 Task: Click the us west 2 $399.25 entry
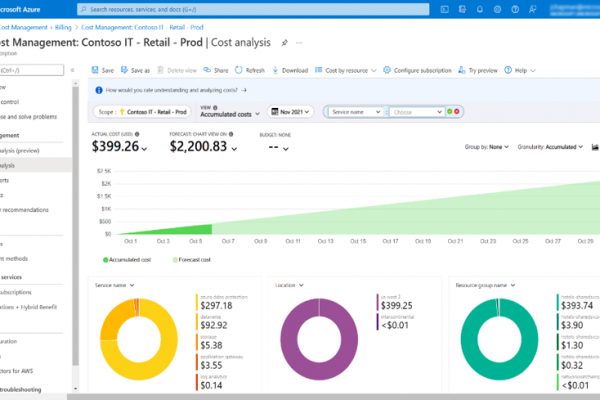click(395, 302)
